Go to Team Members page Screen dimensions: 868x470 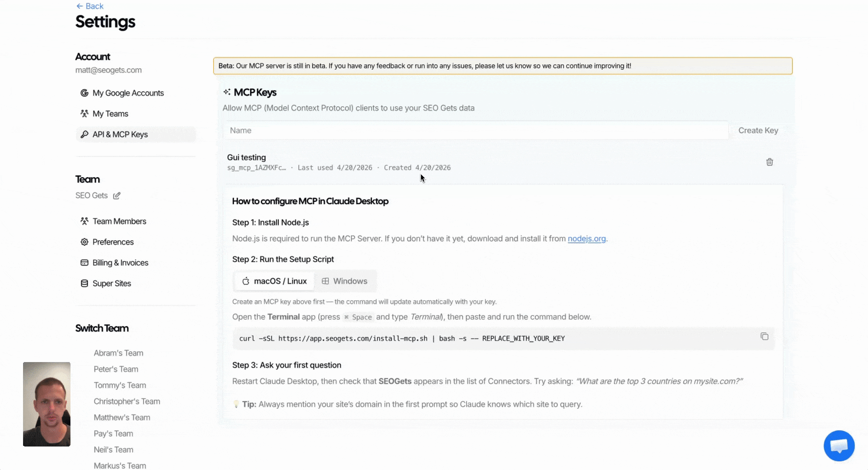tap(119, 222)
